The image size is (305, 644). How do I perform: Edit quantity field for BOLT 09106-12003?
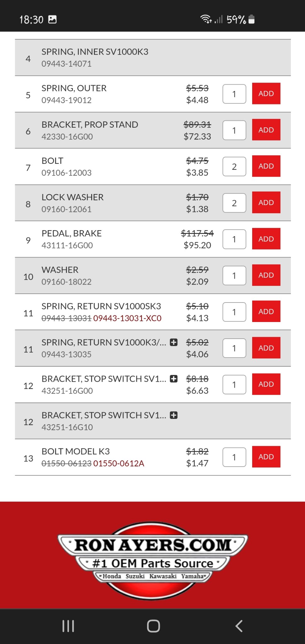(234, 166)
